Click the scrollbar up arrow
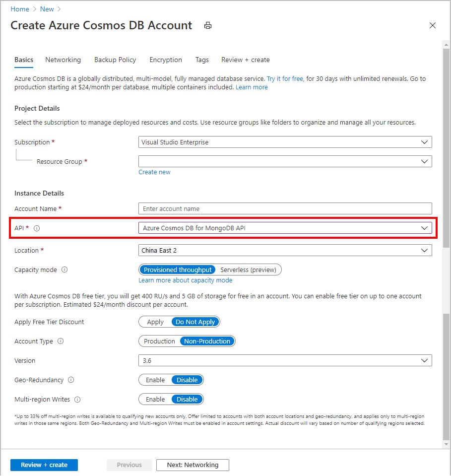 click(x=446, y=45)
